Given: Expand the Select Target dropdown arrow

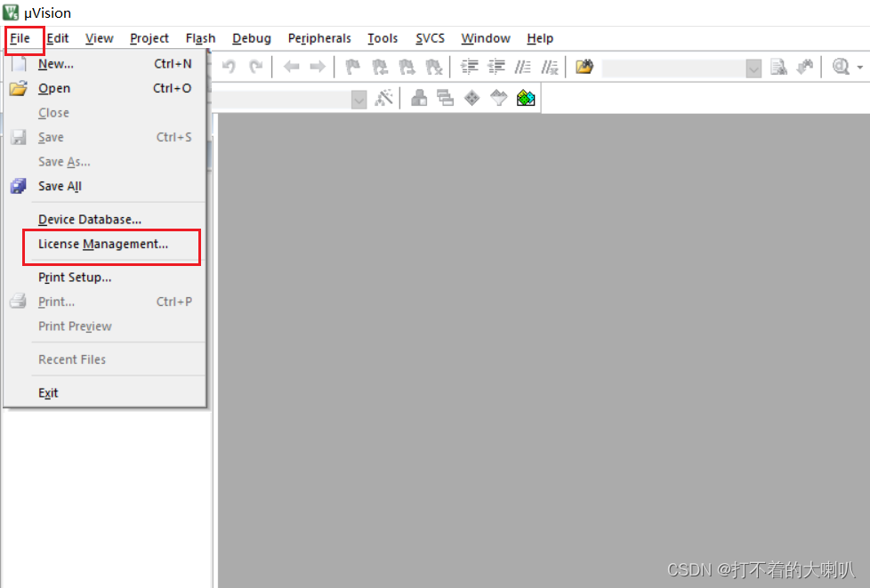Looking at the screenshot, I should coord(359,100).
